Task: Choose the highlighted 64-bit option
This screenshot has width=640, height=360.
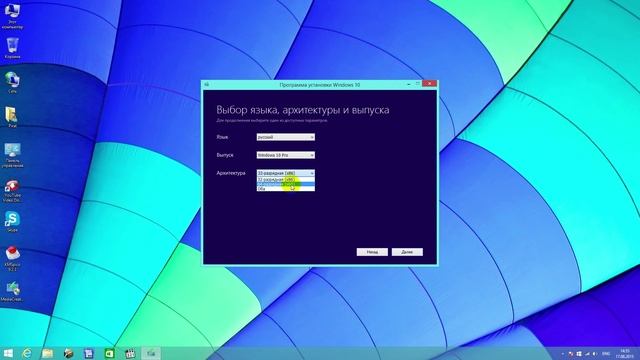Action: [x=285, y=184]
